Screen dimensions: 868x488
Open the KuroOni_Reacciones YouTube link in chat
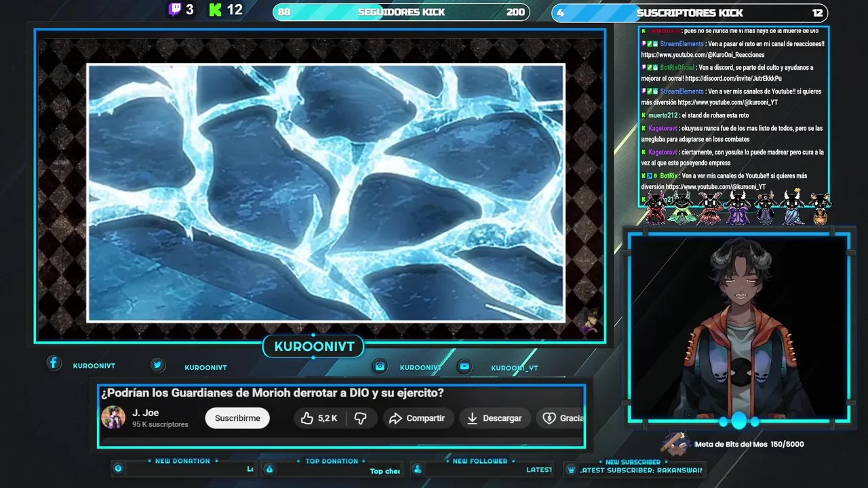pyautogui.click(x=703, y=55)
